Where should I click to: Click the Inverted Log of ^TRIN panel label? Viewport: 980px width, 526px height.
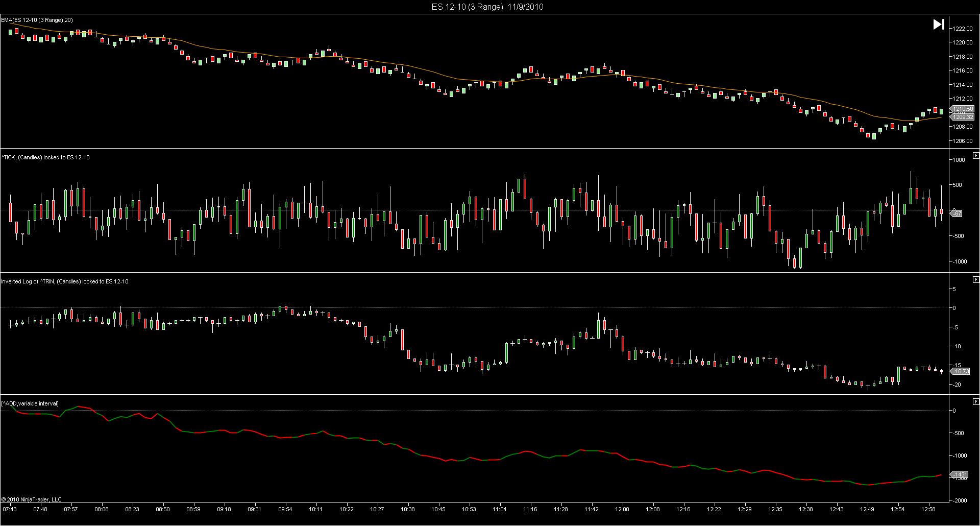pos(65,281)
